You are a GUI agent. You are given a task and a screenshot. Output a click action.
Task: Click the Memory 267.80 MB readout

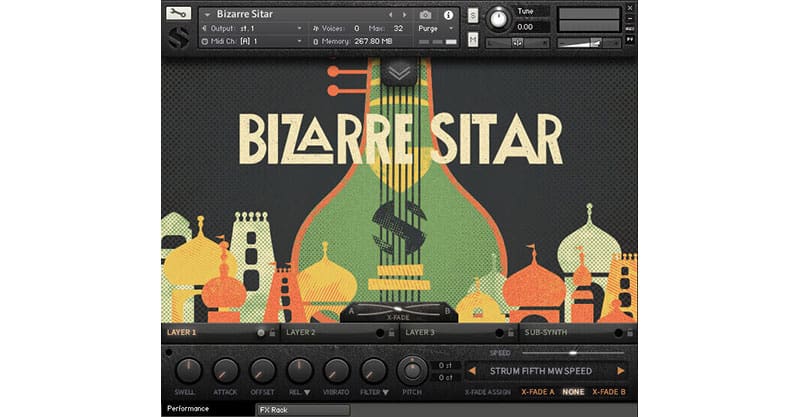click(x=373, y=41)
